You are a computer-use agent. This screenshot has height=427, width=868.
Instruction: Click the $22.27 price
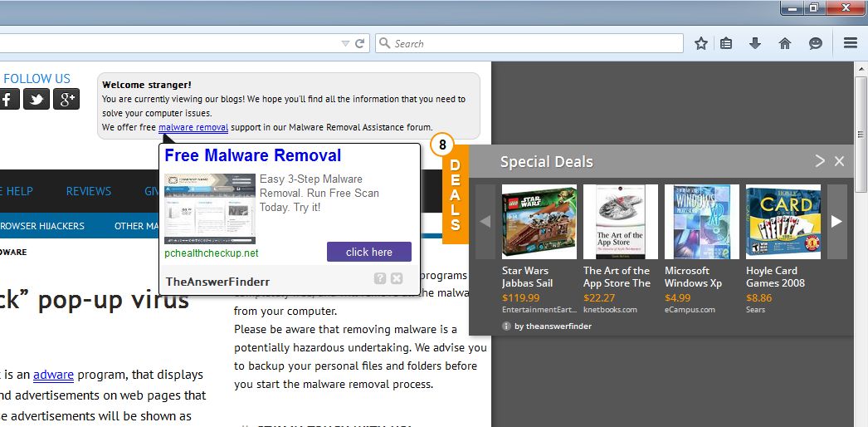click(599, 298)
